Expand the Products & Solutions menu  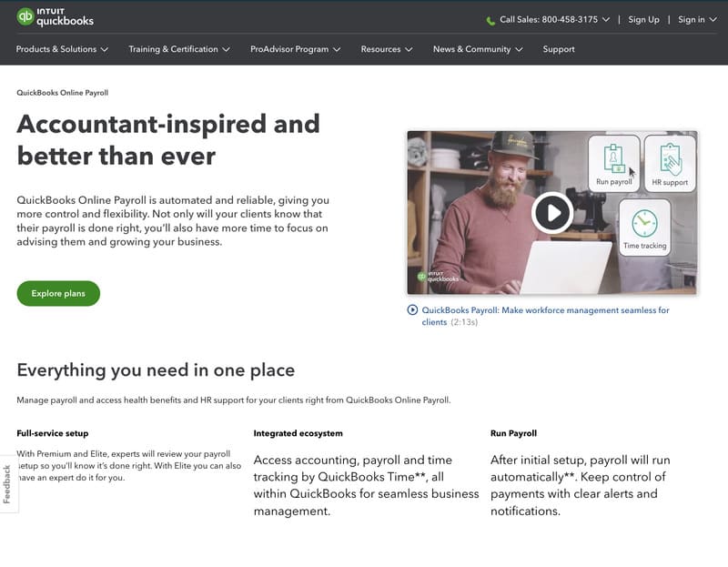pyautogui.click(x=56, y=49)
